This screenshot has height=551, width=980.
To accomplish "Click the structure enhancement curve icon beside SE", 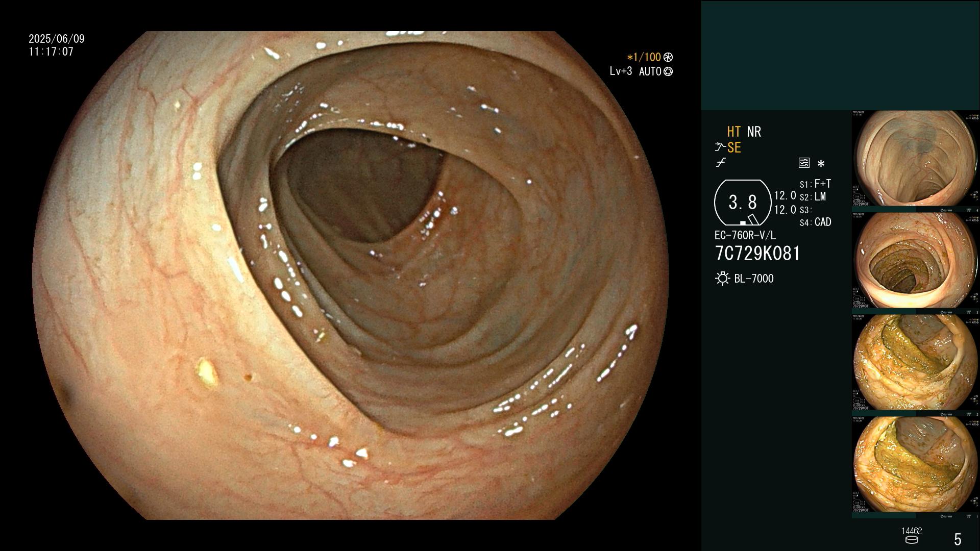I will (x=720, y=147).
